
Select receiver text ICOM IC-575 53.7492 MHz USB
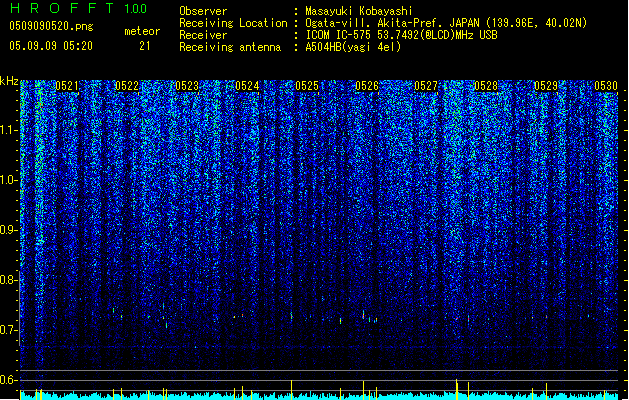point(402,35)
